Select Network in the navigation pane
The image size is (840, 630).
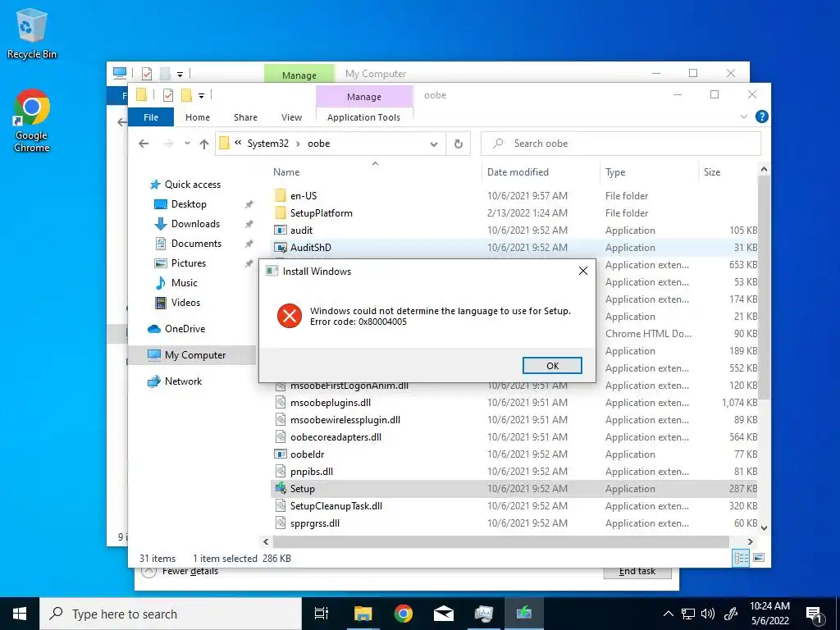coord(183,381)
